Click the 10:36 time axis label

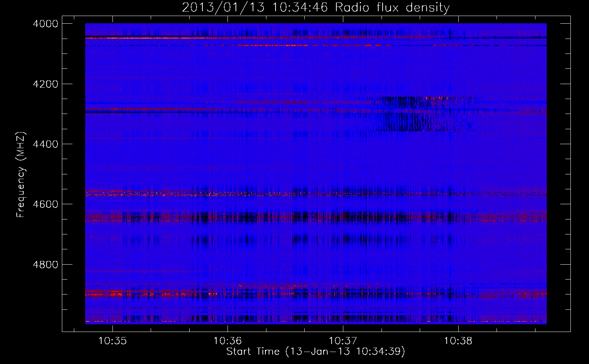pos(228,341)
